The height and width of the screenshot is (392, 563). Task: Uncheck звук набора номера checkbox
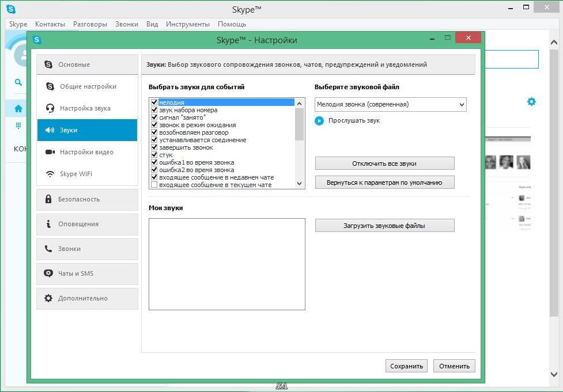pos(154,110)
